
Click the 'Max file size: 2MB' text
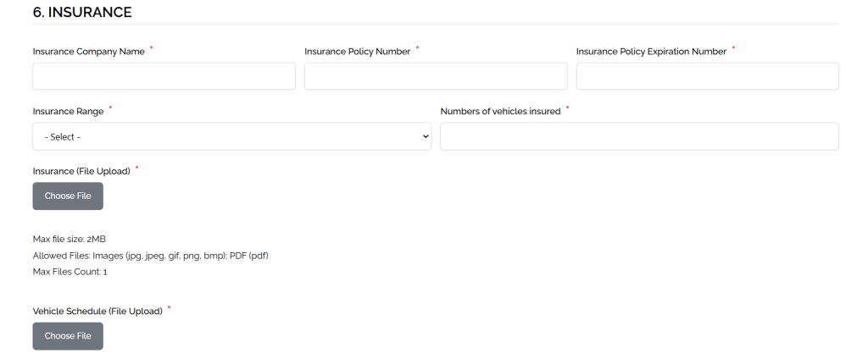(69, 239)
